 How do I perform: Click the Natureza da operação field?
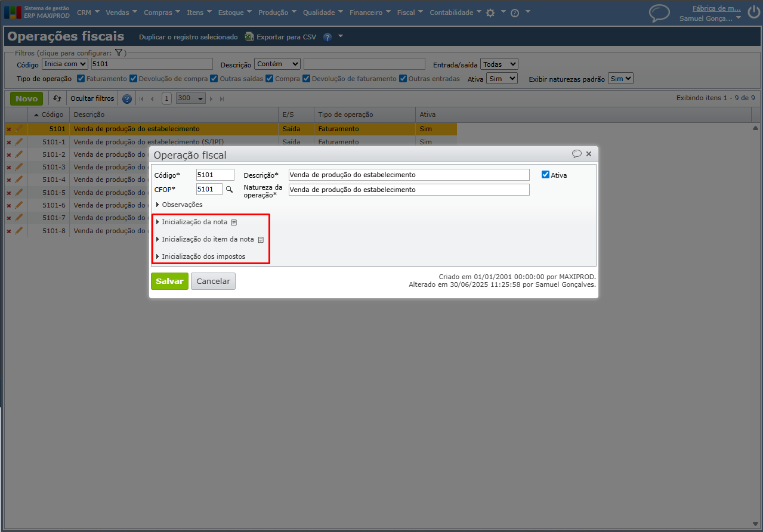click(409, 189)
